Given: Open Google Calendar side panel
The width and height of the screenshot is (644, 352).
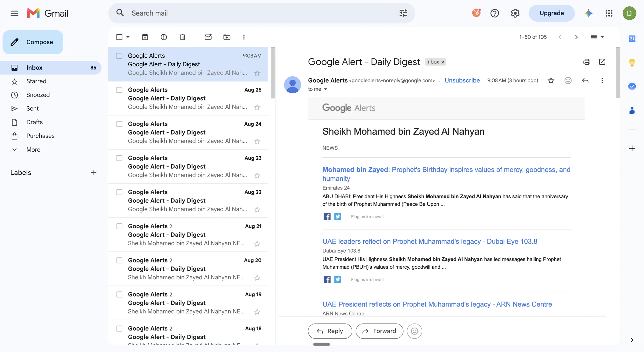Looking at the screenshot, I should tap(632, 39).
